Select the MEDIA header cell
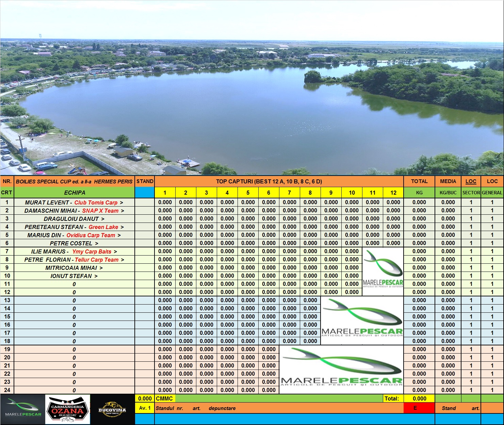 448,181
